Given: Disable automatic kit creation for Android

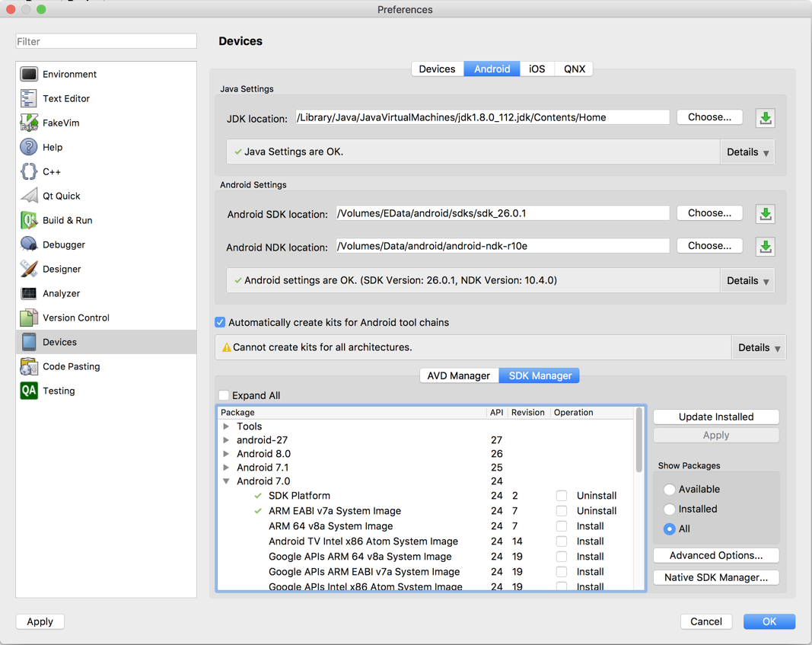Looking at the screenshot, I should click(x=220, y=323).
